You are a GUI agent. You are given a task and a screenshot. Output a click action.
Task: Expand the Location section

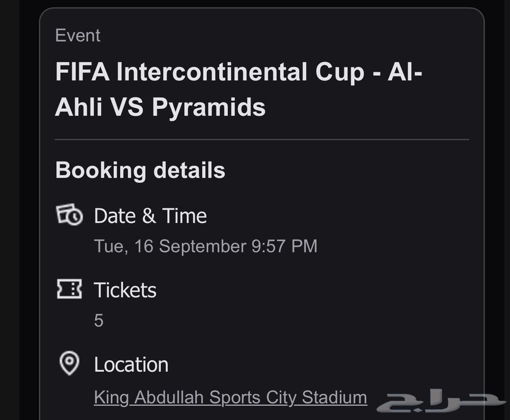tap(131, 364)
